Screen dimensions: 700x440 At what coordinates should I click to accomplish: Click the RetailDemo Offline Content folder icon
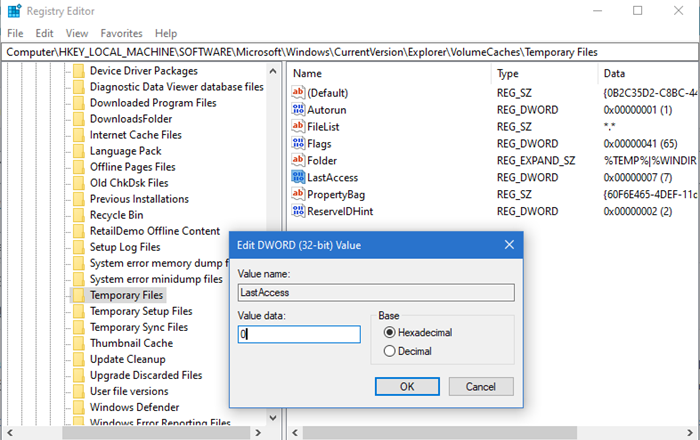coord(79,231)
